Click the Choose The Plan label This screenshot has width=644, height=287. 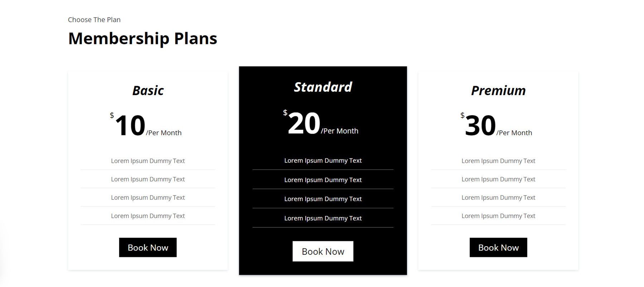coord(94,20)
